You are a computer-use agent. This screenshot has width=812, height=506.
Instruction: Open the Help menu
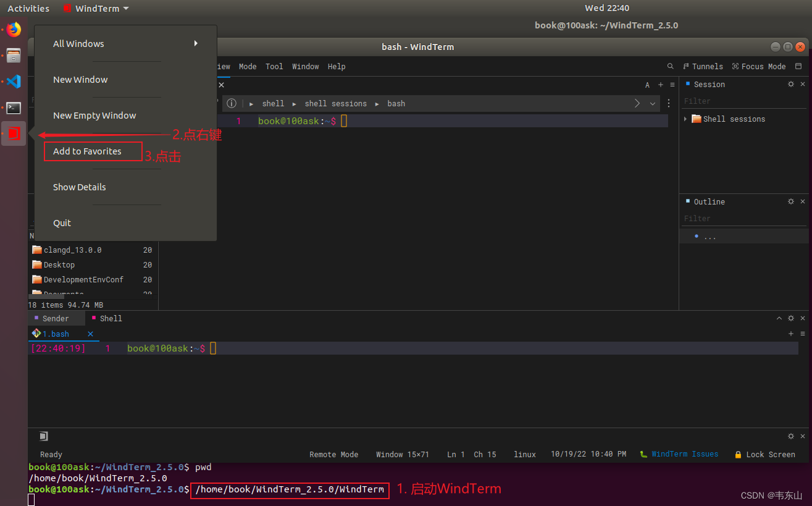[x=337, y=66]
